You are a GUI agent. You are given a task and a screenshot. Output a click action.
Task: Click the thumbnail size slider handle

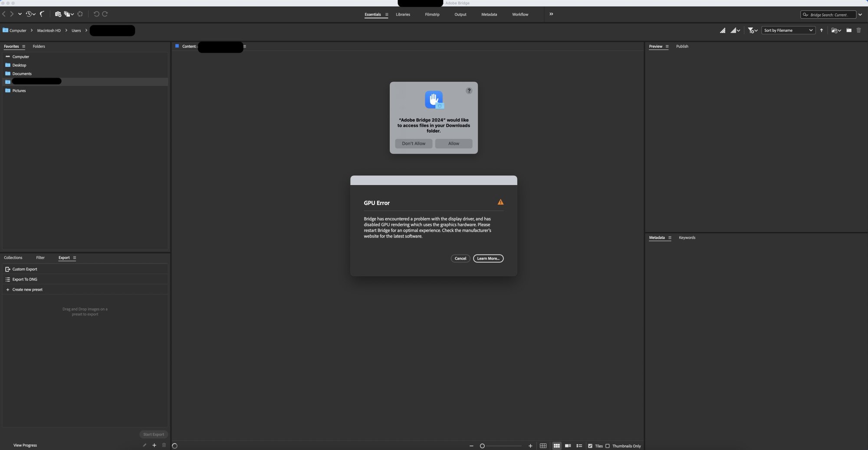[x=482, y=446]
